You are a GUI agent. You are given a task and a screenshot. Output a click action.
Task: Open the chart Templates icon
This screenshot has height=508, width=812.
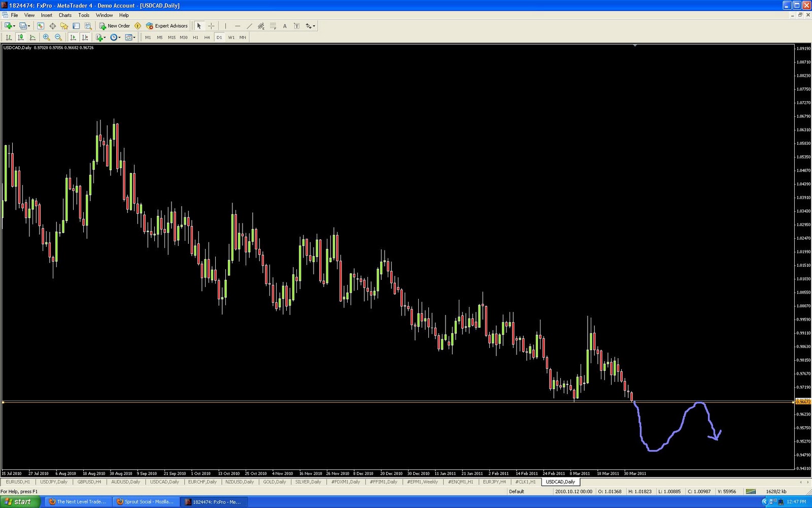pos(128,37)
